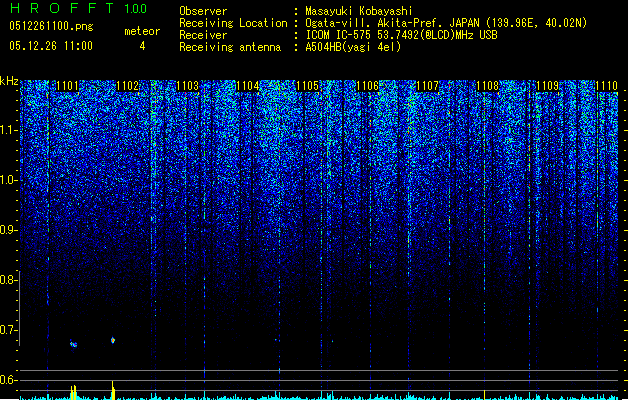Click the HROFFT 1.0.0 title text

(x=78, y=8)
